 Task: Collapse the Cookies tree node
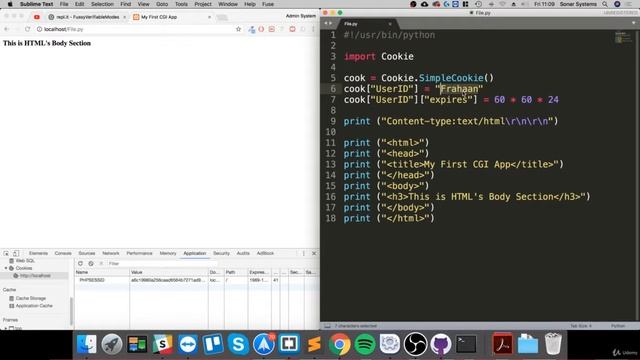pyautogui.click(x=6, y=268)
